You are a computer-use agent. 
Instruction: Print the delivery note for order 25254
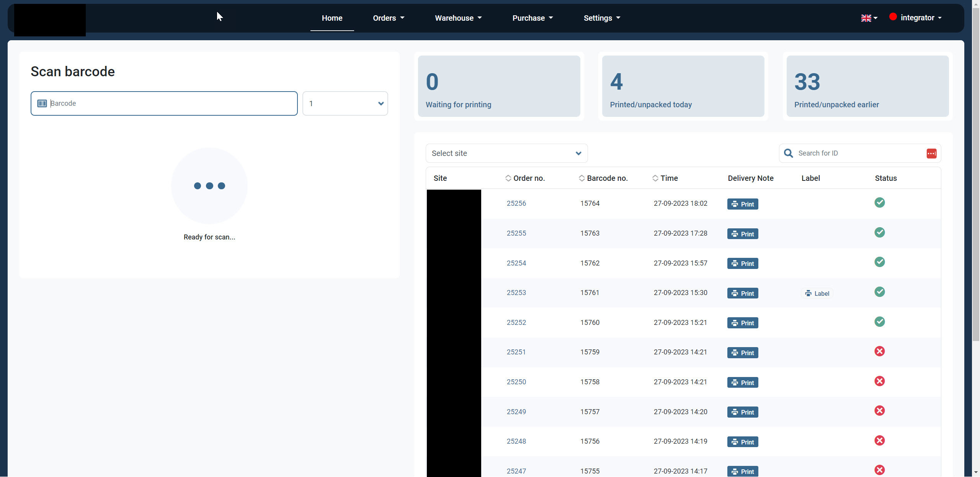click(x=742, y=264)
